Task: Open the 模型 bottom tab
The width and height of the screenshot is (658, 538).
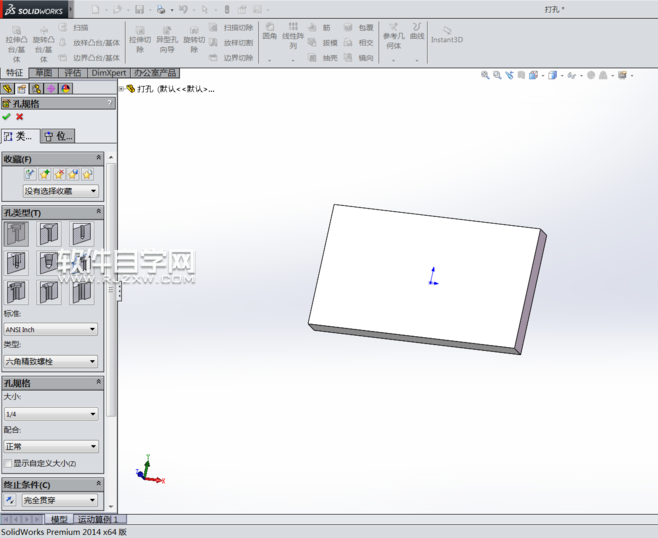Action: point(59,520)
